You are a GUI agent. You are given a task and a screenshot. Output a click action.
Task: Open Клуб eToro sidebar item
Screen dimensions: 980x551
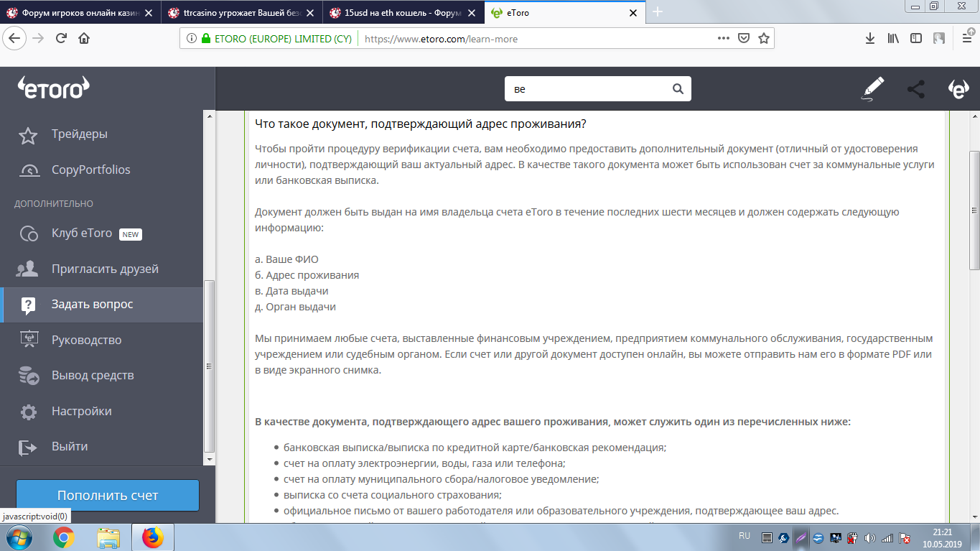pyautogui.click(x=103, y=233)
